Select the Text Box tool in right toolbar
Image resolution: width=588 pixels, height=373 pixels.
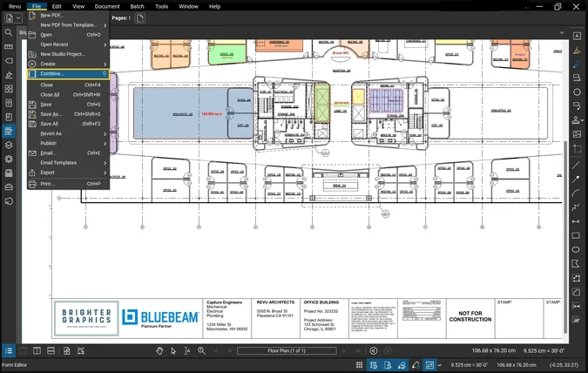577,36
